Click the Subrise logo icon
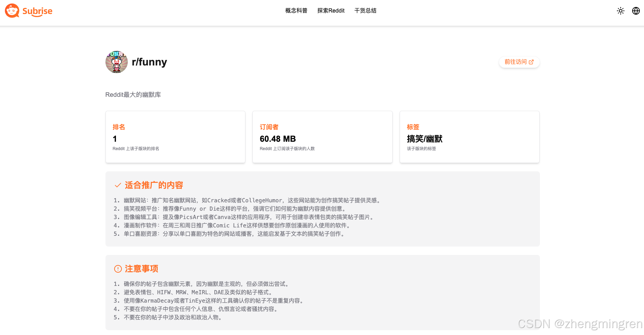This screenshot has height=335, width=644. 12,11
